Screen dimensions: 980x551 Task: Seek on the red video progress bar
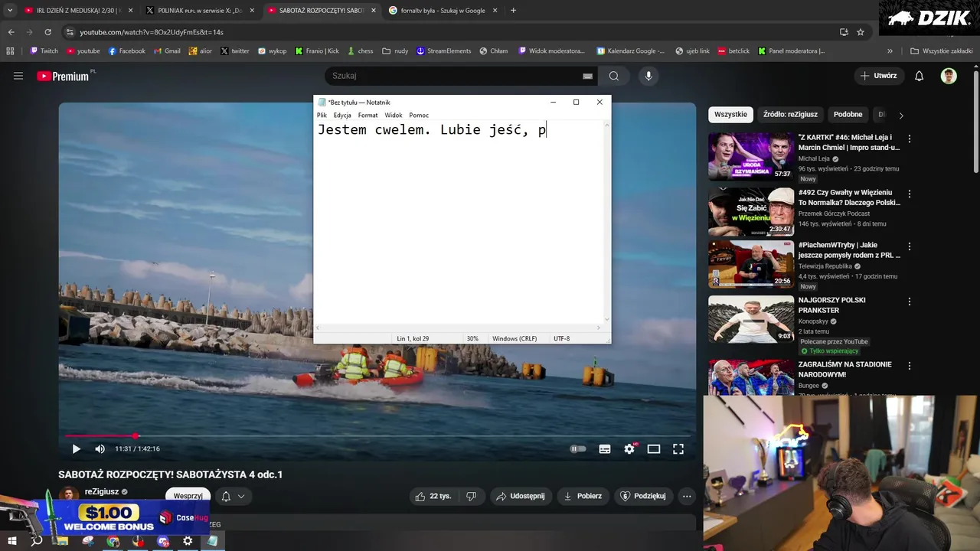click(377, 435)
